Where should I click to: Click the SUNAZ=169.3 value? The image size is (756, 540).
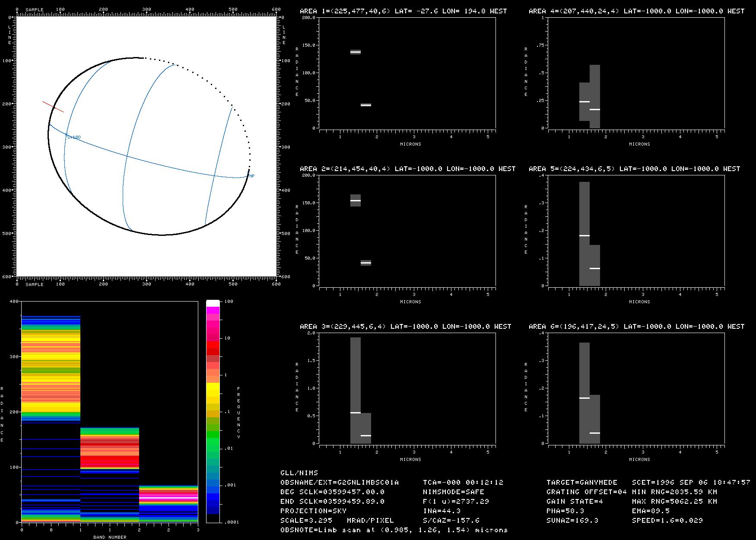click(x=573, y=521)
